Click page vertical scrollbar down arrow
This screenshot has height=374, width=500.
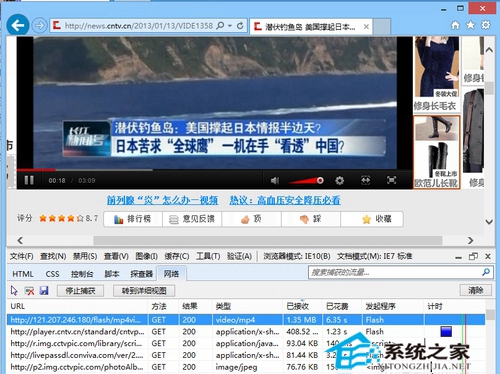[489, 222]
